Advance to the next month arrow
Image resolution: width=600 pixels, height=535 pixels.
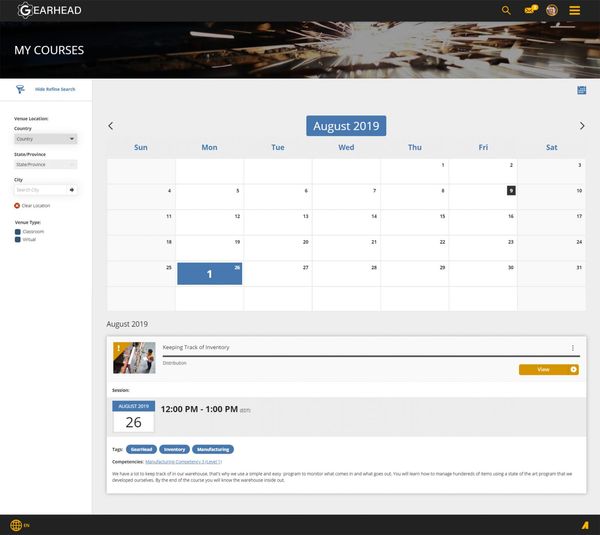click(582, 126)
